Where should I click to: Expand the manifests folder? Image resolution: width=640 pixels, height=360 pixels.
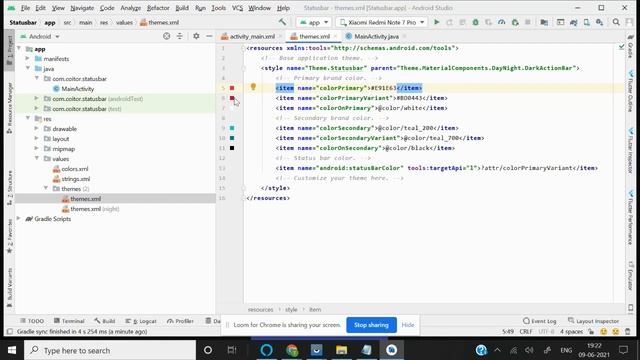click(28, 59)
